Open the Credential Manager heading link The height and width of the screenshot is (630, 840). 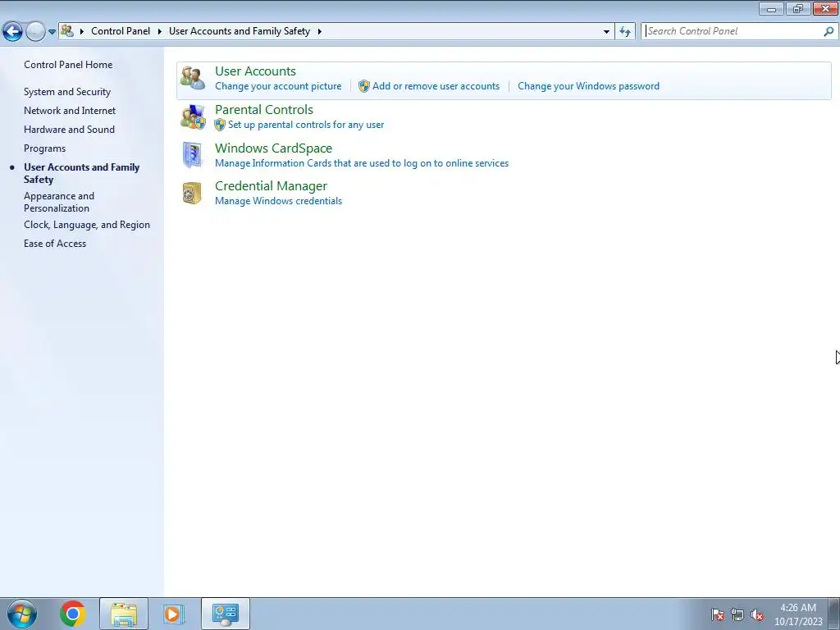click(x=271, y=186)
